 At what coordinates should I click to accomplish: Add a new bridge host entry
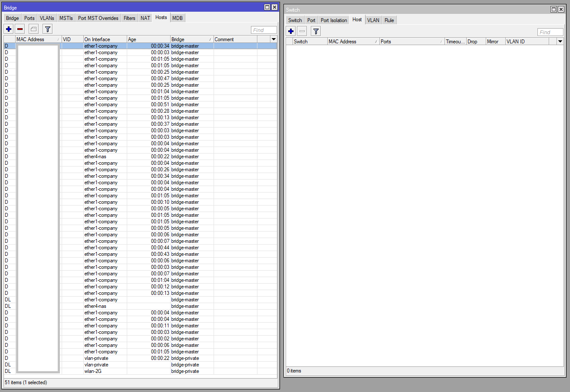[x=9, y=29]
